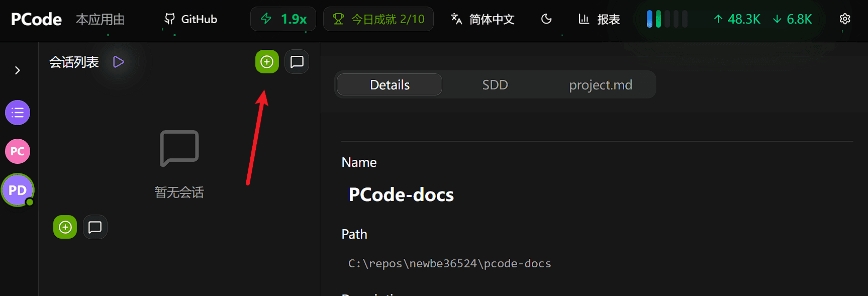Click the lower chat bubble icon
Viewport: 868px width, 296px height.
[95, 227]
